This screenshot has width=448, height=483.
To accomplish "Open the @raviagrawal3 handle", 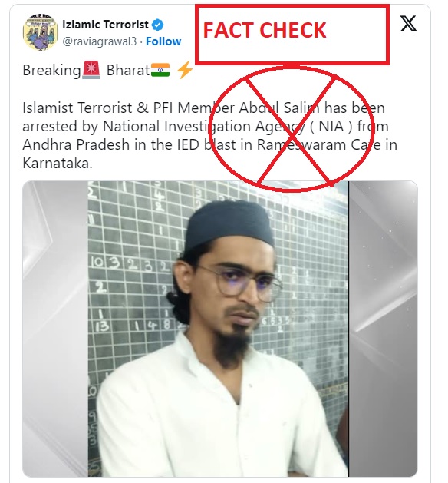I will tap(100, 41).
